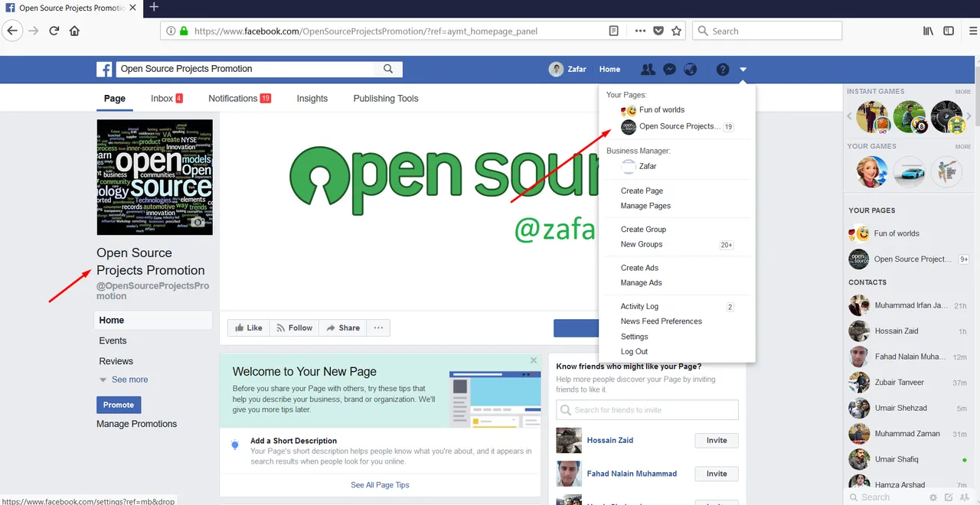
Task: Click the Pocket save icon
Action: click(x=658, y=31)
